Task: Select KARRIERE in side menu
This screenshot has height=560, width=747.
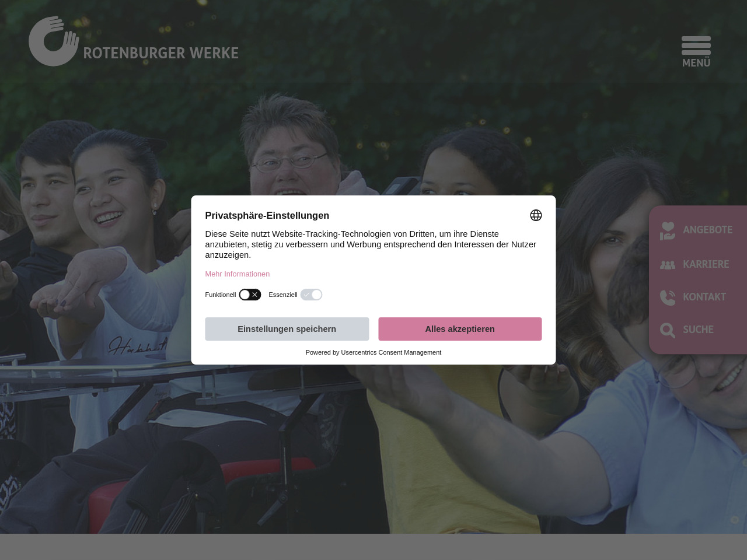Action: (706, 264)
